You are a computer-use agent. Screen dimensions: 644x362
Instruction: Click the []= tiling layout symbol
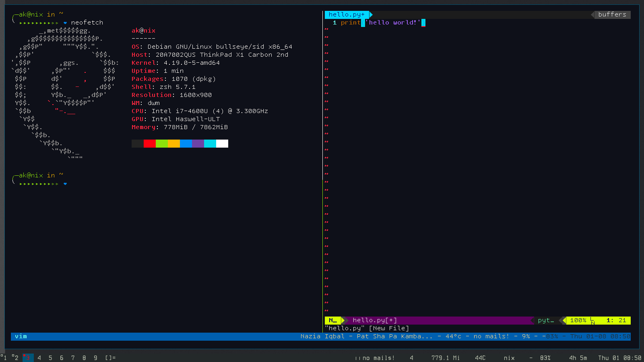pos(110,358)
